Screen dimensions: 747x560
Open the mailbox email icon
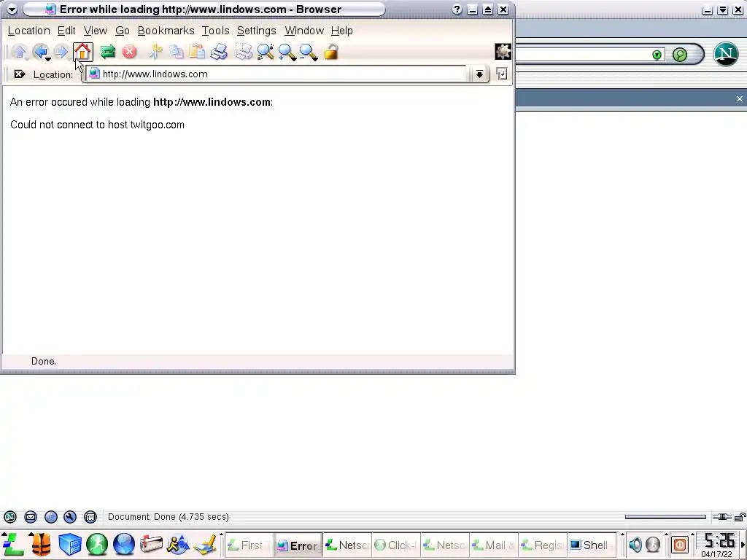coord(151,544)
